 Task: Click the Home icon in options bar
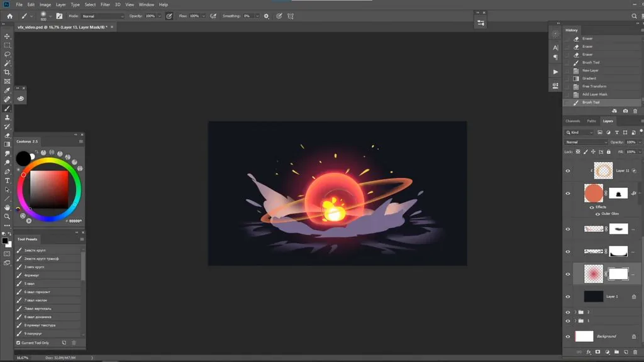click(10, 16)
